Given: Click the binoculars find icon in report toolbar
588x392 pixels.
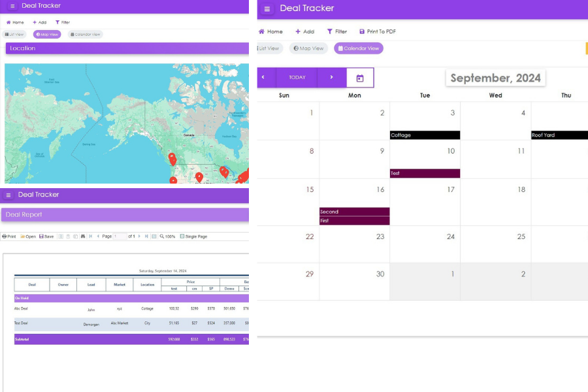Looking at the screenshot, I should coord(83,237).
